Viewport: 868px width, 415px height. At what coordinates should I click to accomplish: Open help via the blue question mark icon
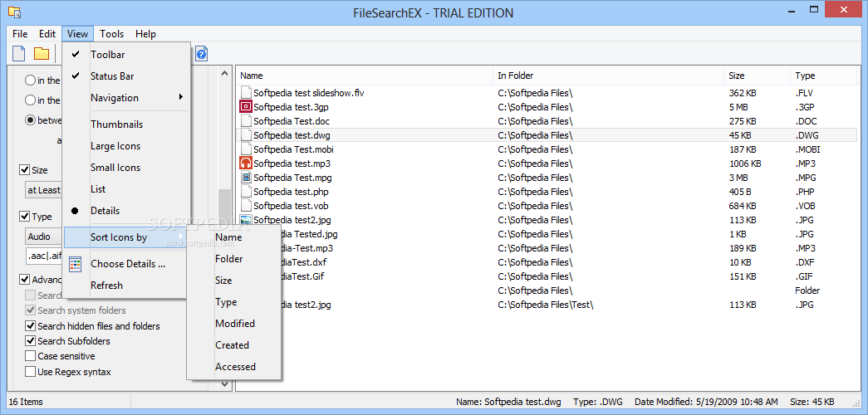(202, 54)
